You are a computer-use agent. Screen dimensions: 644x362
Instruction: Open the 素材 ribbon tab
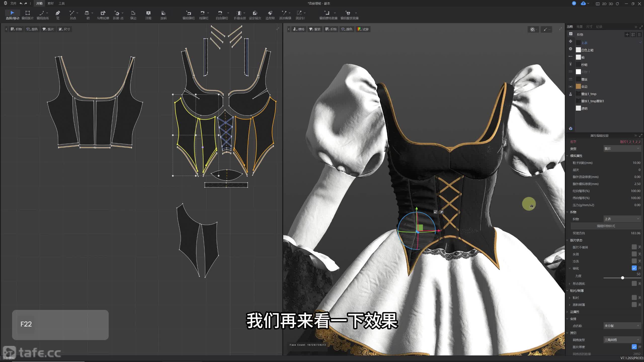[51, 4]
